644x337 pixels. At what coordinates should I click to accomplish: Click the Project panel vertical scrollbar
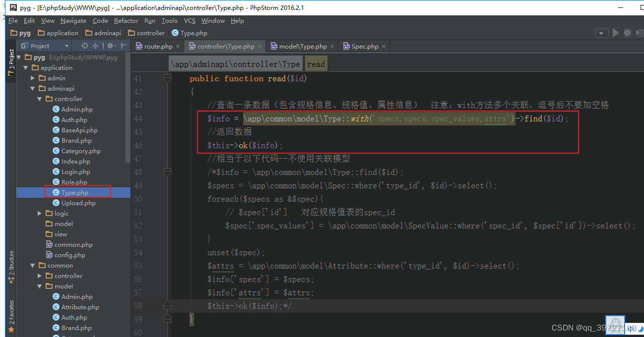pyautogui.click(x=128, y=107)
